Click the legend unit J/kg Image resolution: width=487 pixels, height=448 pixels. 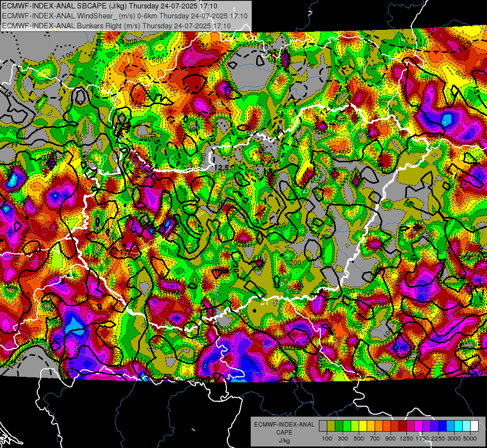284,441
